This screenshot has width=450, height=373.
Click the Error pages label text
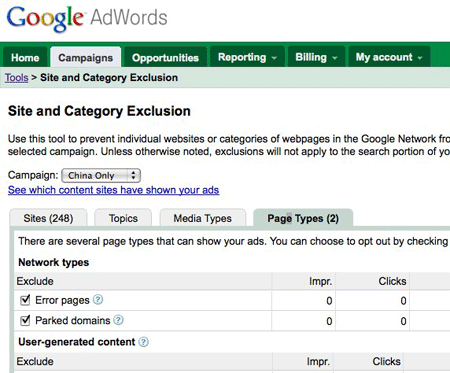point(62,300)
